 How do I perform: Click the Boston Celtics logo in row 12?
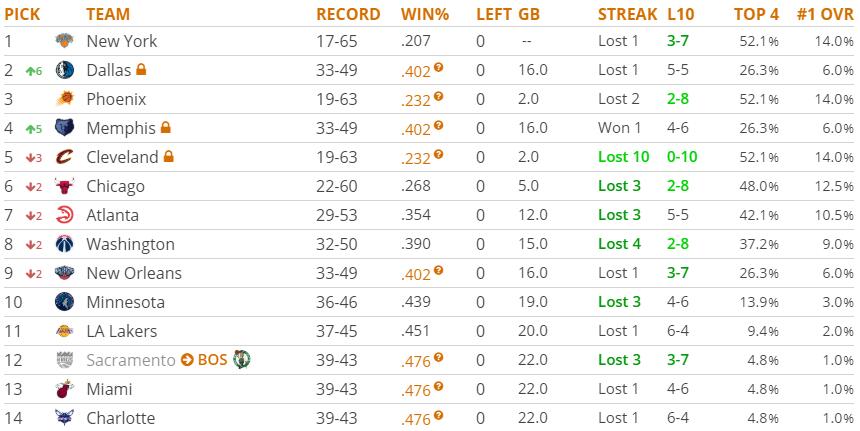(241, 360)
